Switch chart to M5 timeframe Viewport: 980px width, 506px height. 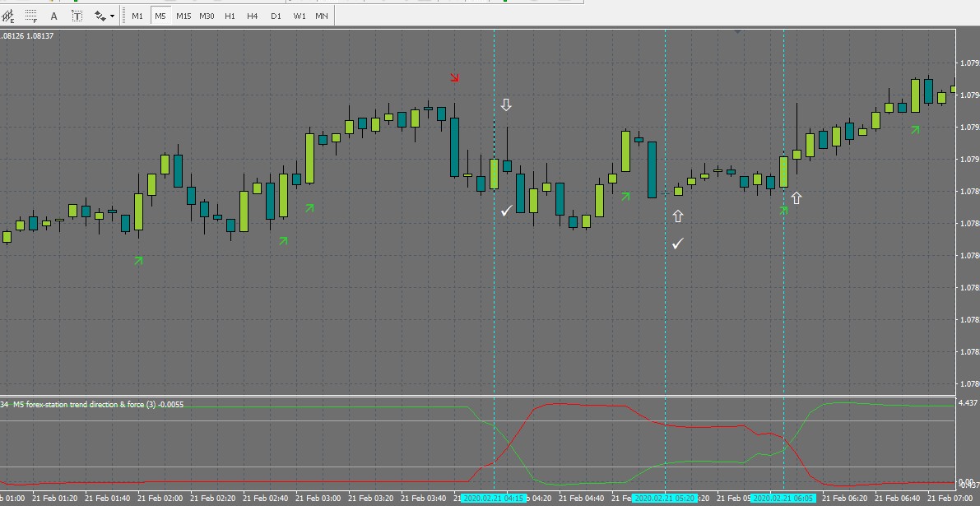coord(160,16)
